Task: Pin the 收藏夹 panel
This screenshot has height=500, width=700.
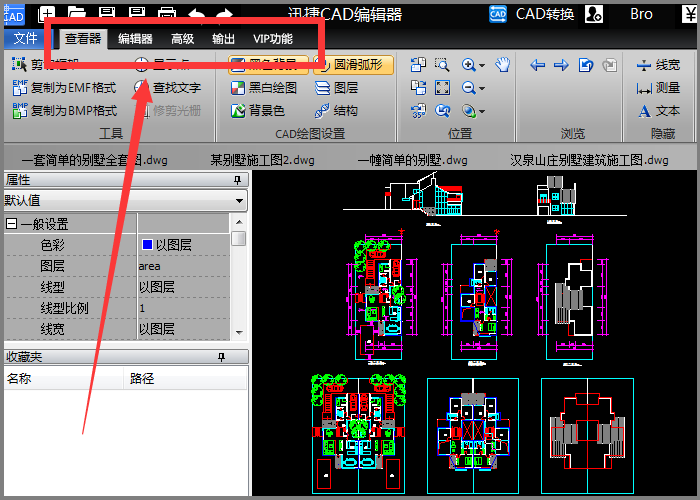Action: [x=221, y=357]
